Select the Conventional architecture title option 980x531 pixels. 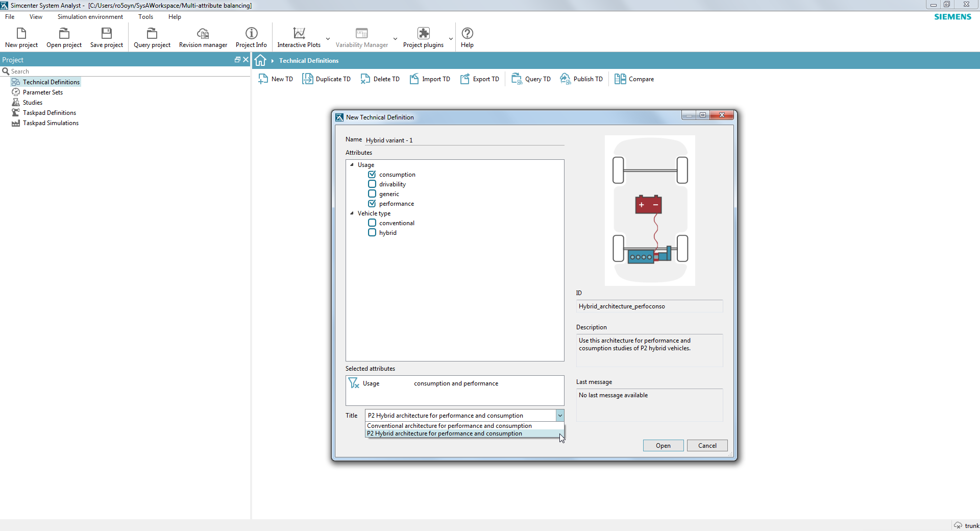(x=449, y=425)
